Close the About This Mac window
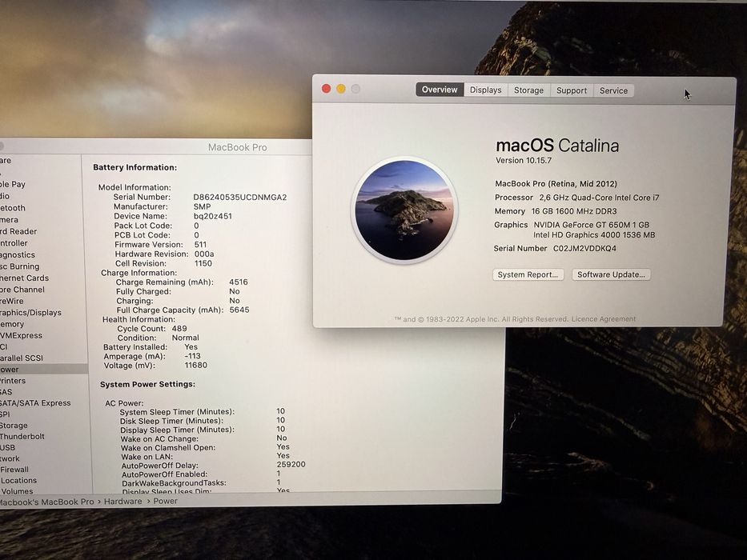Viewport: 747px width, 560px height. coord(327,89)
